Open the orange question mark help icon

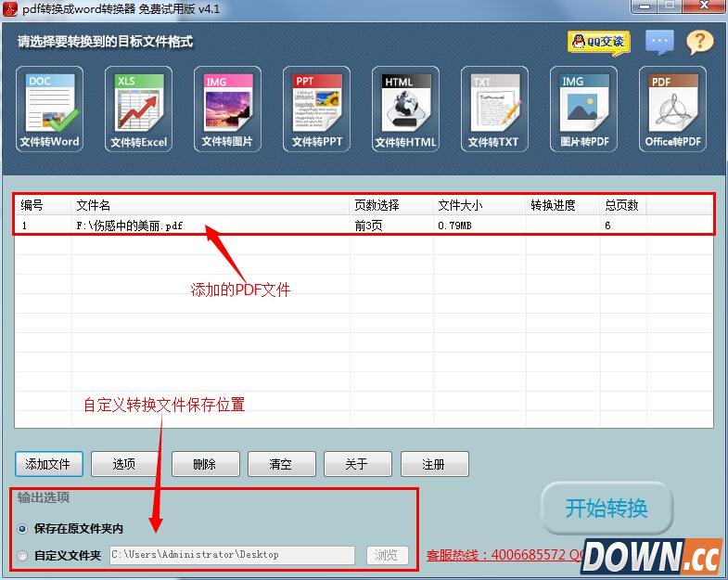coord(699,43)
